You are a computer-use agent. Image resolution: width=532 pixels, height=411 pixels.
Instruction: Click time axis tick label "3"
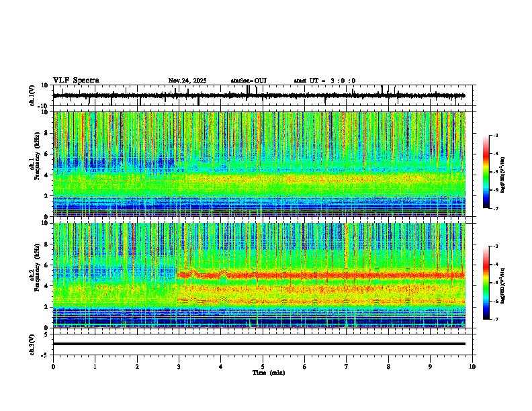(179, 367)
